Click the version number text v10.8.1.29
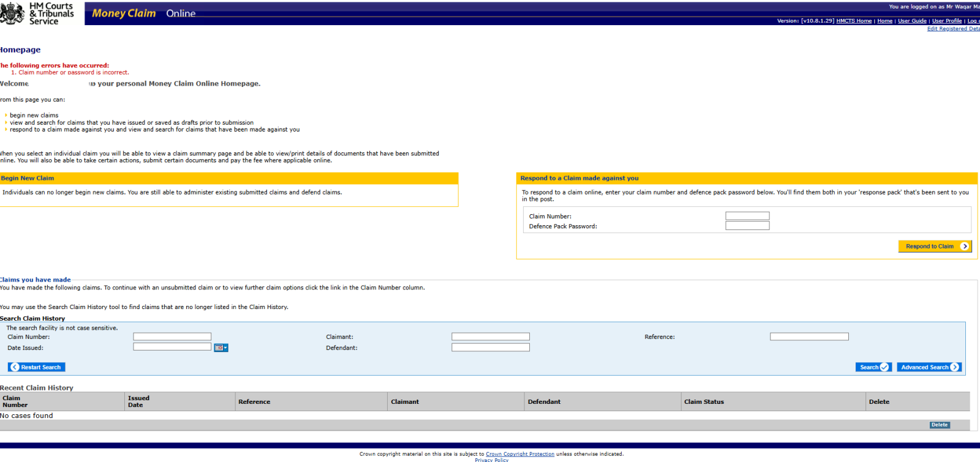Screen dimensions: 980x462 tap(817, 21)
